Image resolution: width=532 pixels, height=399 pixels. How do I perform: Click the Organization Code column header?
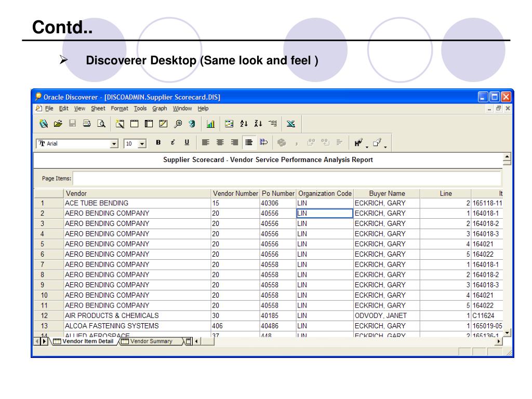click(x=325, y=193)
